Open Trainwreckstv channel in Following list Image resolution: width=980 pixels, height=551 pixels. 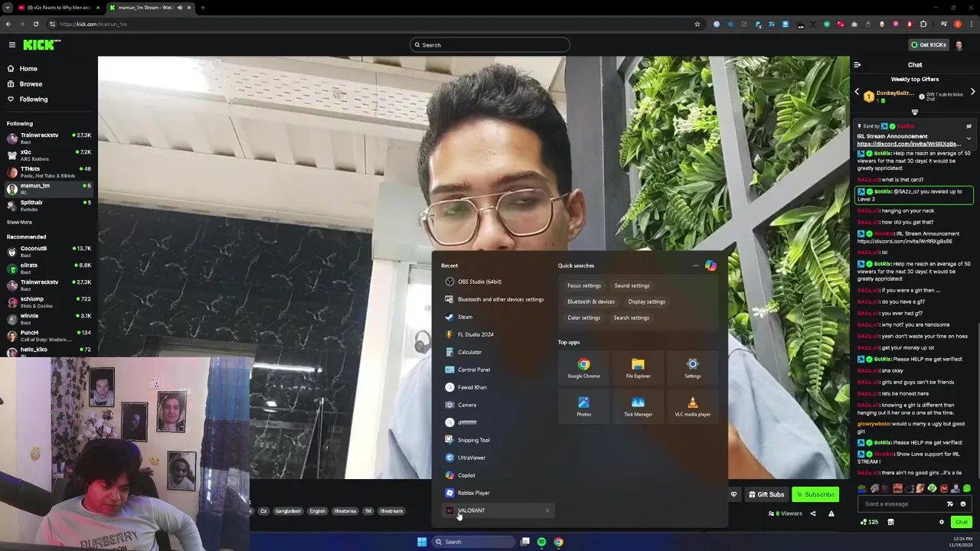(49, 139)
